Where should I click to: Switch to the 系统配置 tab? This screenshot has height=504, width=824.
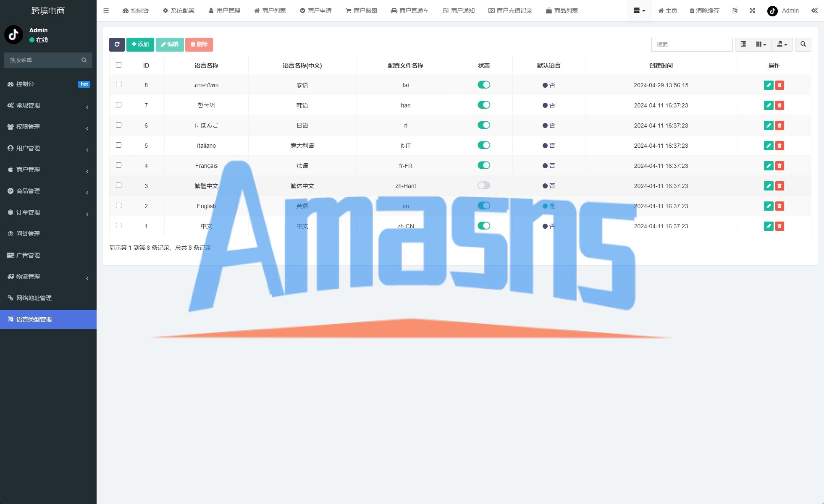pyautogui.click(x=178, y=10)
